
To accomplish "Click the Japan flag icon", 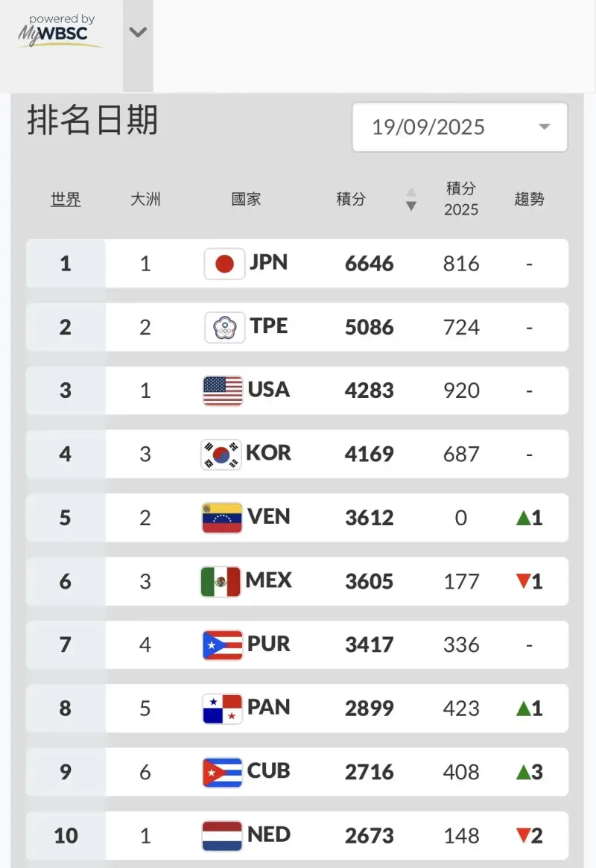I will coord(224,264).
